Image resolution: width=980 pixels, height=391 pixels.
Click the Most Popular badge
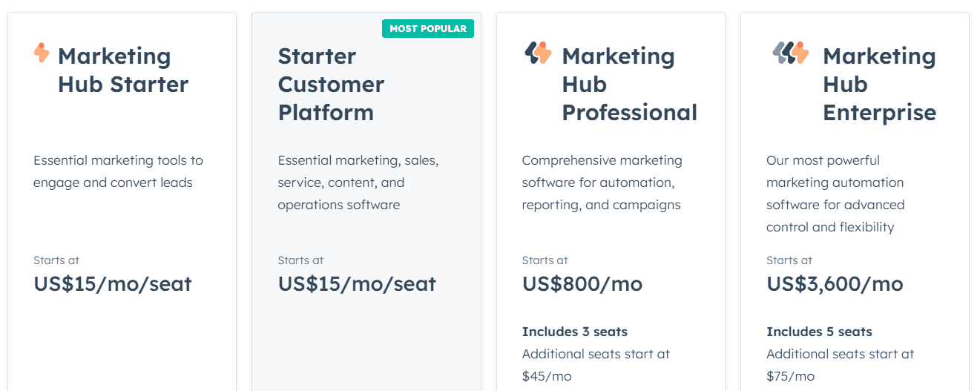428,29
